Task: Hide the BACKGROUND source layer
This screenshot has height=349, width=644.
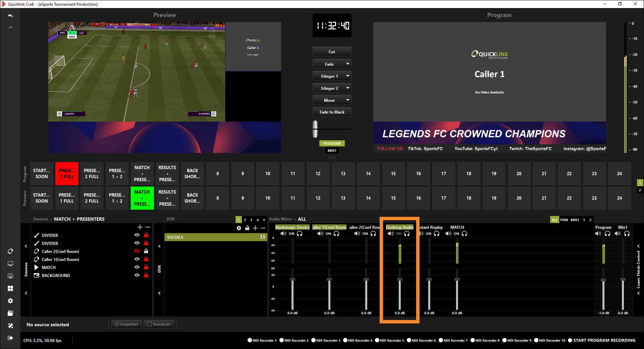Action: coord(137,275)
